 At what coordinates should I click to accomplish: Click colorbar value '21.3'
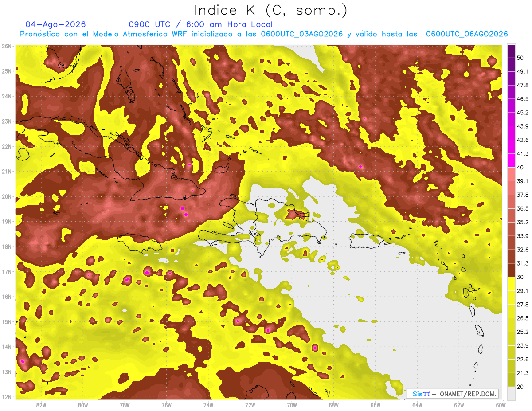[x=522, y=373]
